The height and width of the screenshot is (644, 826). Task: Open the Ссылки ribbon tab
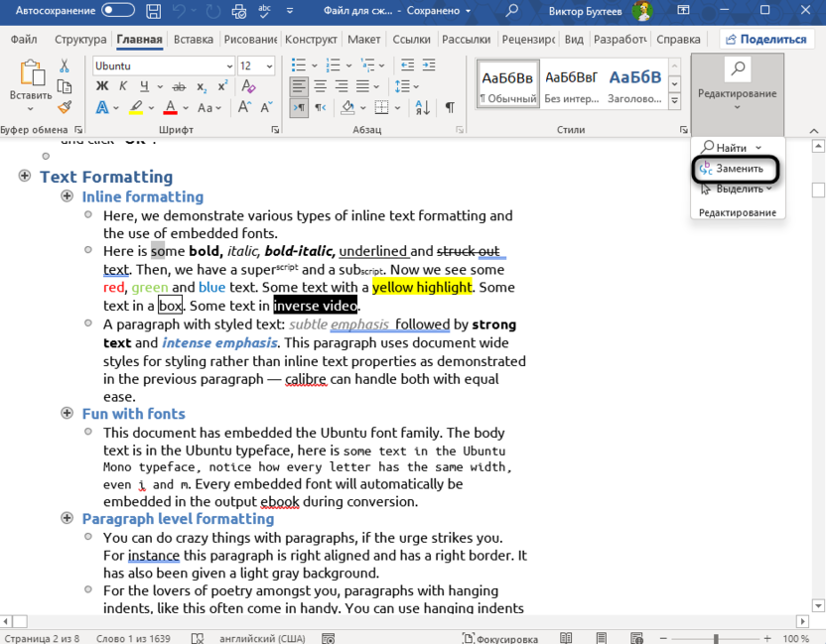411,40
